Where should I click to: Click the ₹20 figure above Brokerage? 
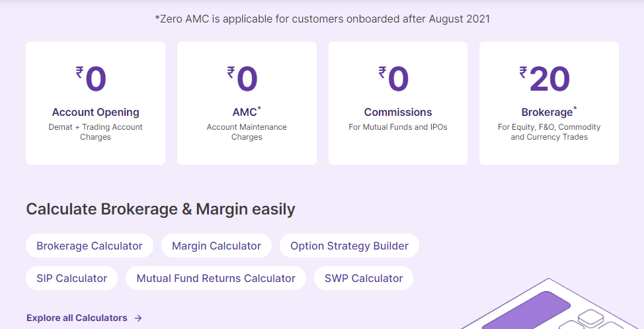point(545,79)
